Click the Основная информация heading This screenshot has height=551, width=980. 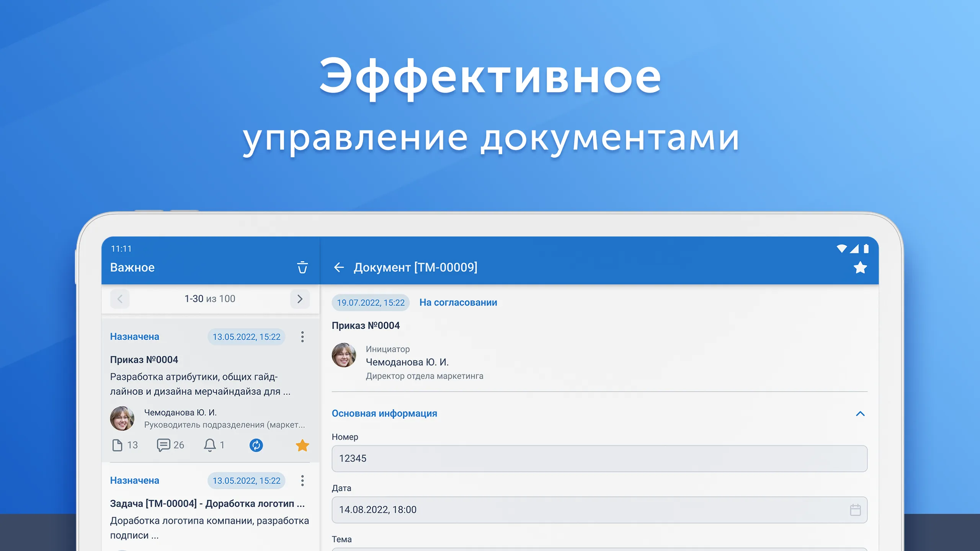[x=384, y=414]
